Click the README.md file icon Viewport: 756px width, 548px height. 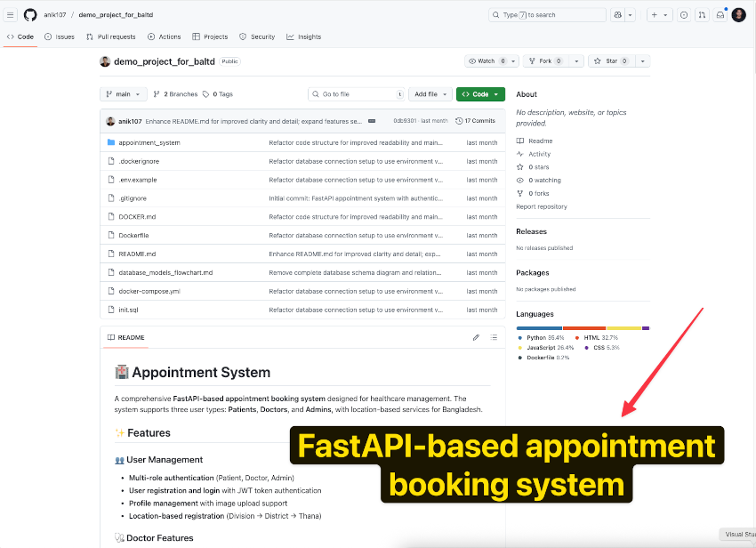pyautogui.click(x=111, y=254)
